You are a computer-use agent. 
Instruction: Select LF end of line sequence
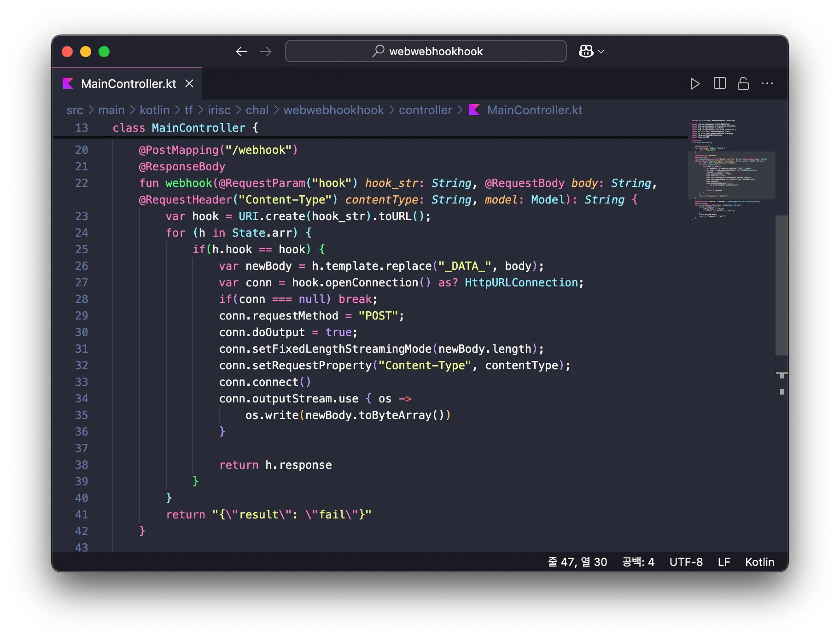723,562
